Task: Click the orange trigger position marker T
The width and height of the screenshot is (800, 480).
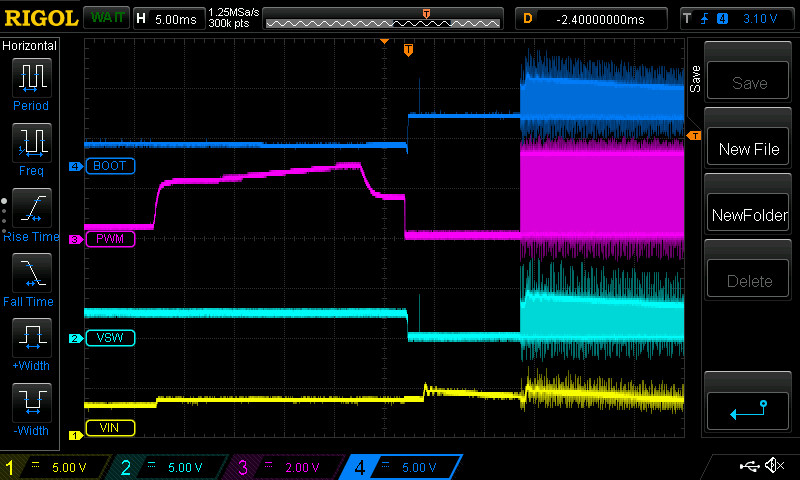Action: tap(408, 50)
